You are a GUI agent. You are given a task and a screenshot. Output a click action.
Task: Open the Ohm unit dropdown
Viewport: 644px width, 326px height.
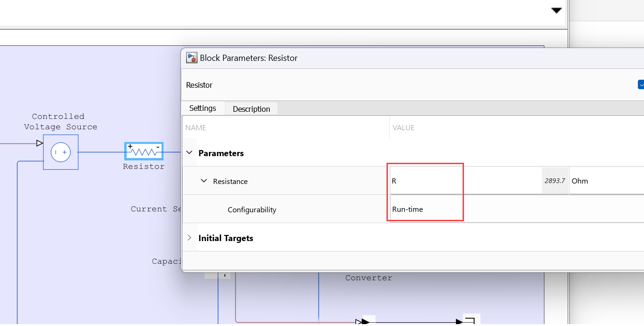[x=605, y=181]
